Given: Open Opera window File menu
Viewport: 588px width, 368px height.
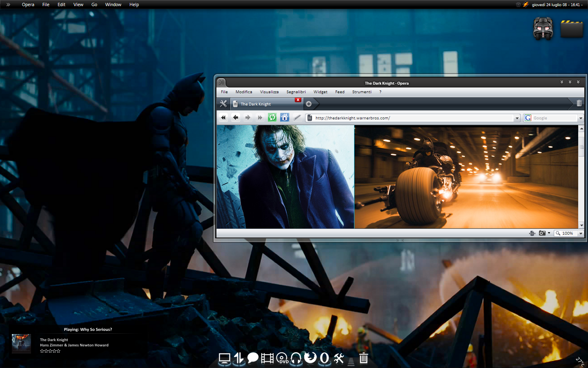Looking at the screenshot, I should pyautogui.click(x=224, y=92).
